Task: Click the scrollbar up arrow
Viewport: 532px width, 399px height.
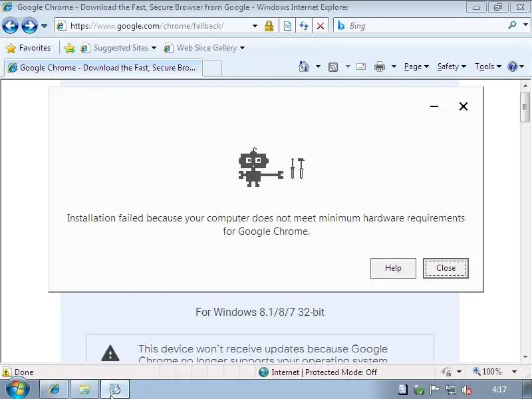Action: (525, 86)
